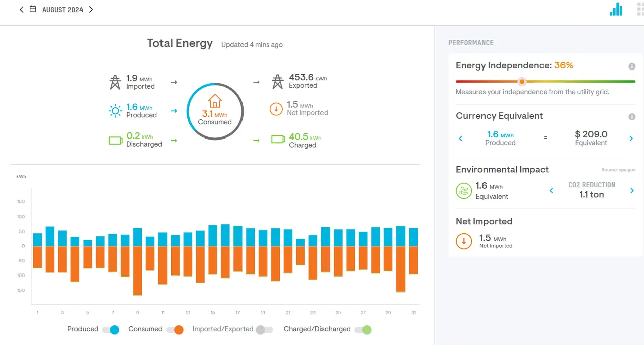Go to the previous month arrow

point(21,9)
